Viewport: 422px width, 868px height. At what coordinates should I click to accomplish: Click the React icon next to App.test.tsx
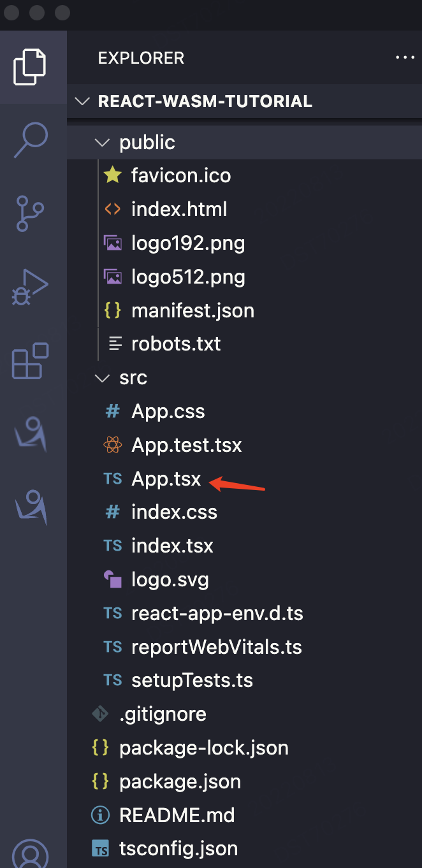pos(112,445)
